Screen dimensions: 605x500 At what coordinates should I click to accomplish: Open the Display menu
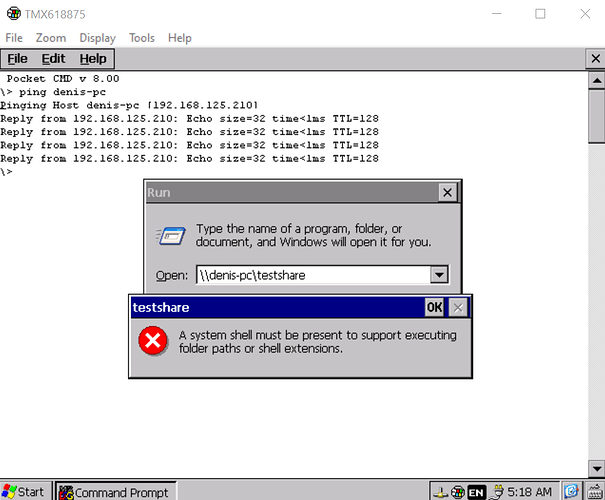tap(98, 38)
